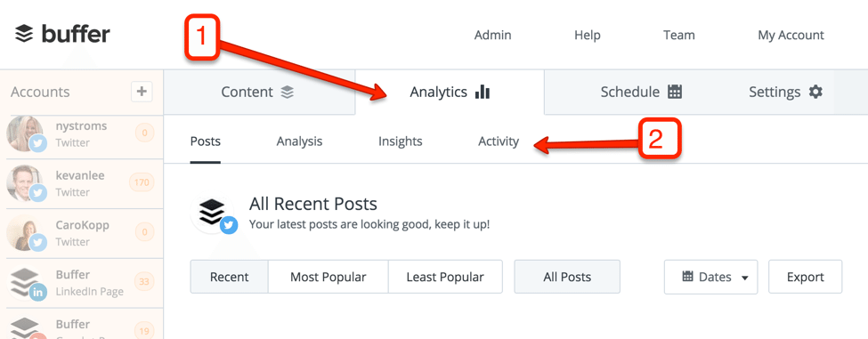The width and height of the screenshot is (868, 339).
Task: Switch filter to Most Popular
Action: 329,277
